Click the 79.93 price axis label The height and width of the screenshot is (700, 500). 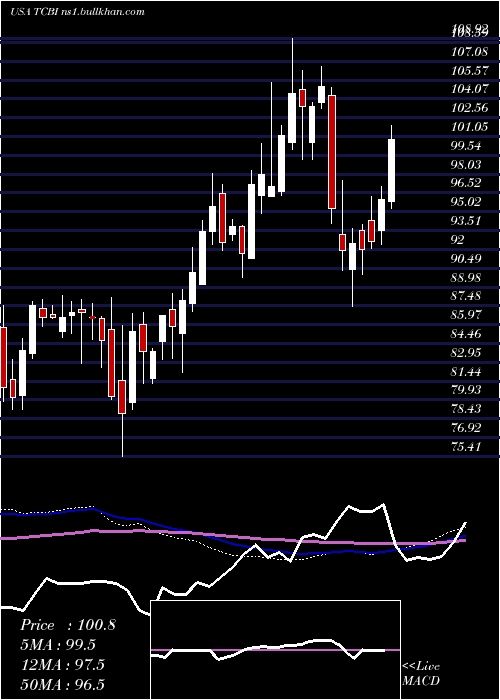[x=467, y=390]
